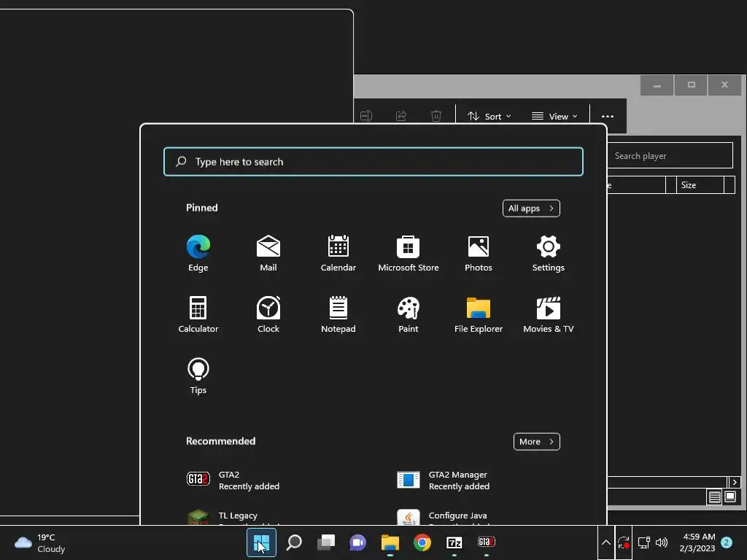The width and height of the screenshot is (747, 560).
Task: Click the Delete icon in File Explorer toolbar
Action: 436,116
